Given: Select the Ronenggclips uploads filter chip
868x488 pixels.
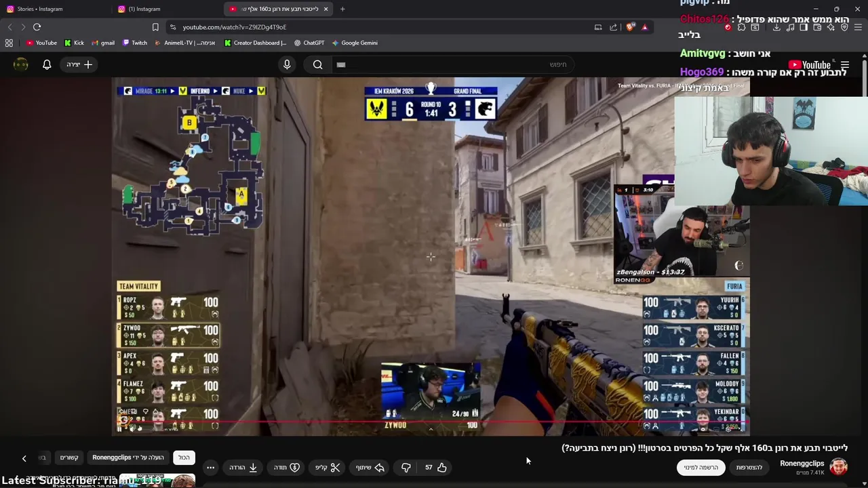Looking at the screenshot, I should [128, 457].
